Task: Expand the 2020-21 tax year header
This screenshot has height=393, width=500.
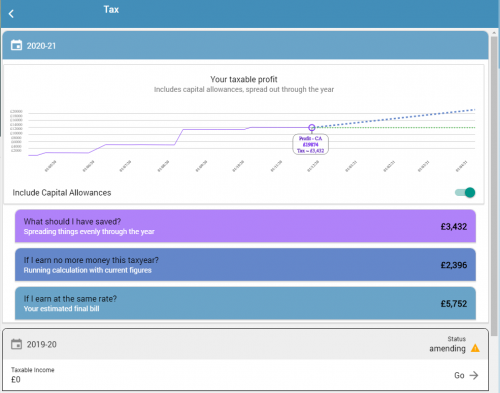Action: (x=245, y=45)
